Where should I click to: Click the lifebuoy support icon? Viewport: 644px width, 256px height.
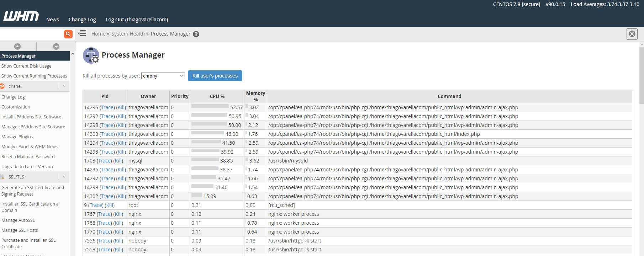pyautogui.click(x=632, y=34)
